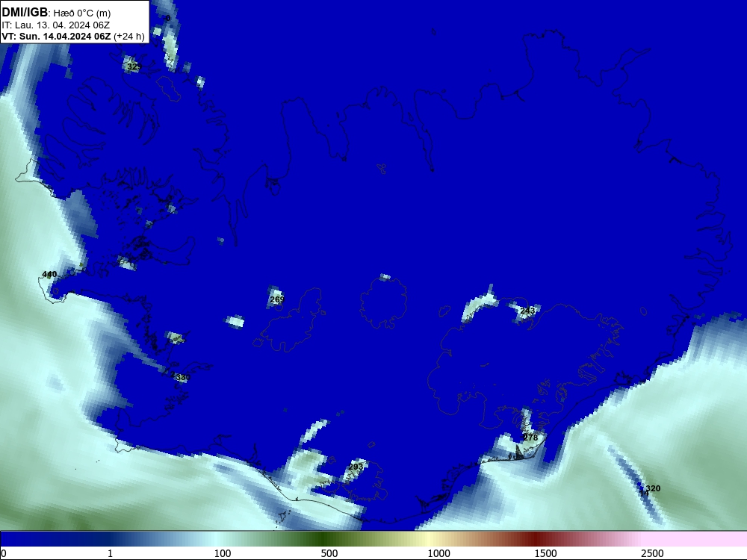This screenshot has height=560, width=747.
Task: Click the pale yellow band of the color scale
Action: pyautogui.click(x=431, y=539)
